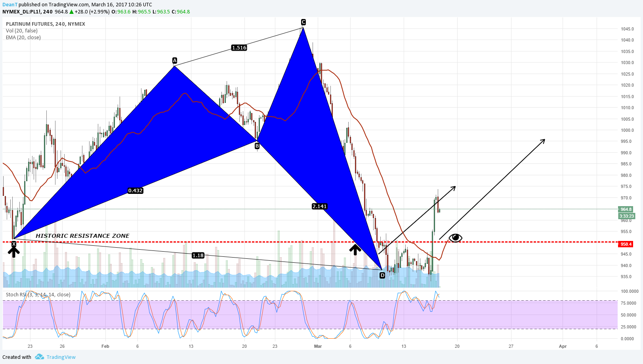Viewport: 643px width, 364px height.
Task: Click the H:965.5 high value
Action: pyautogui.click(x=141, y=12)
